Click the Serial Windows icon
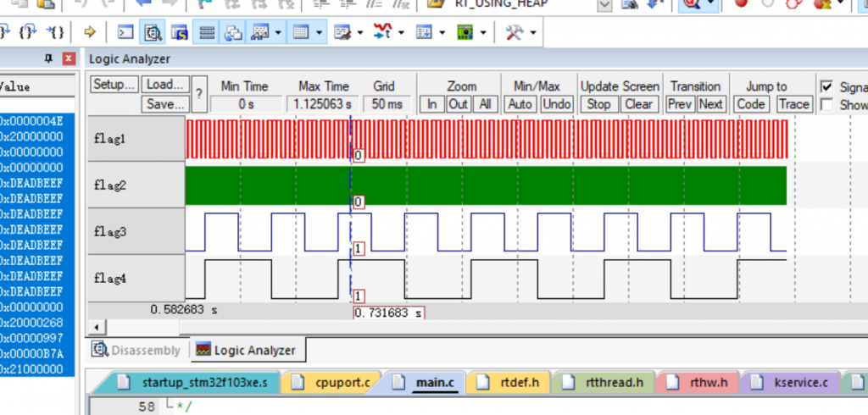 [x=343, y=33]
